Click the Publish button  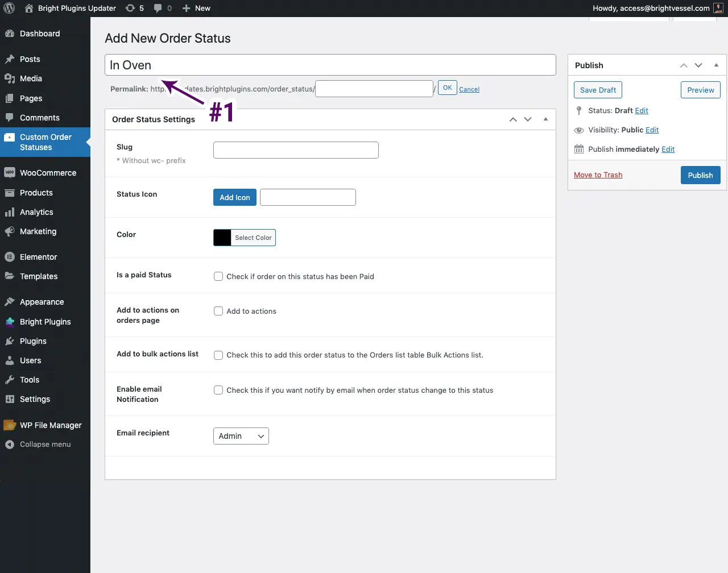click(700, 175)
